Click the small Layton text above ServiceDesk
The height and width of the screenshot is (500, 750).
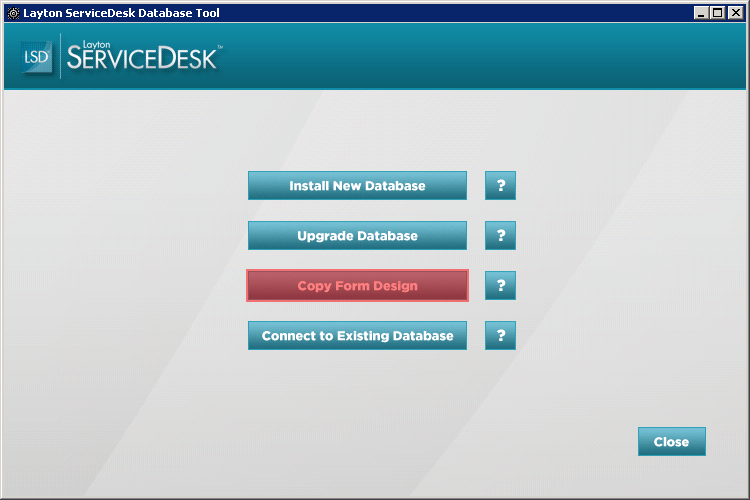(x=97, y=44)
